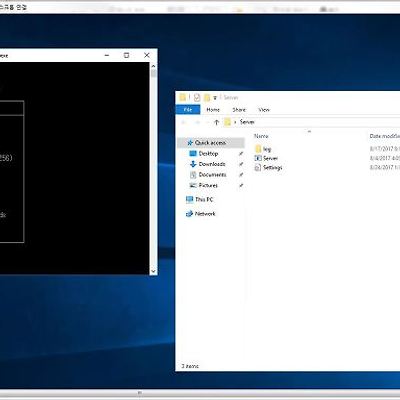Click the pin icon beside Pictures

pyautogui.click(x=241, y=185)
